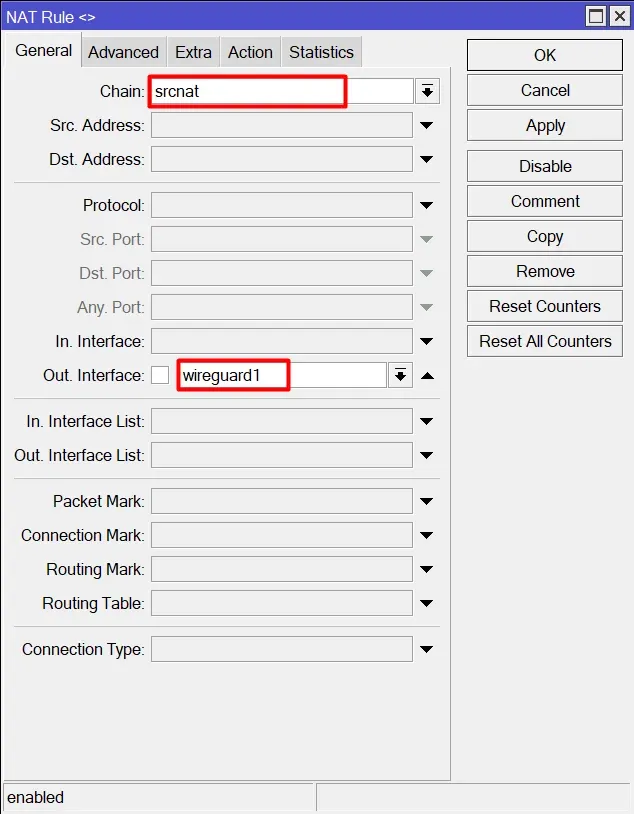Toggle the Out. Interface invert checkbox
The image size is (634, 814).
[160, 376]
